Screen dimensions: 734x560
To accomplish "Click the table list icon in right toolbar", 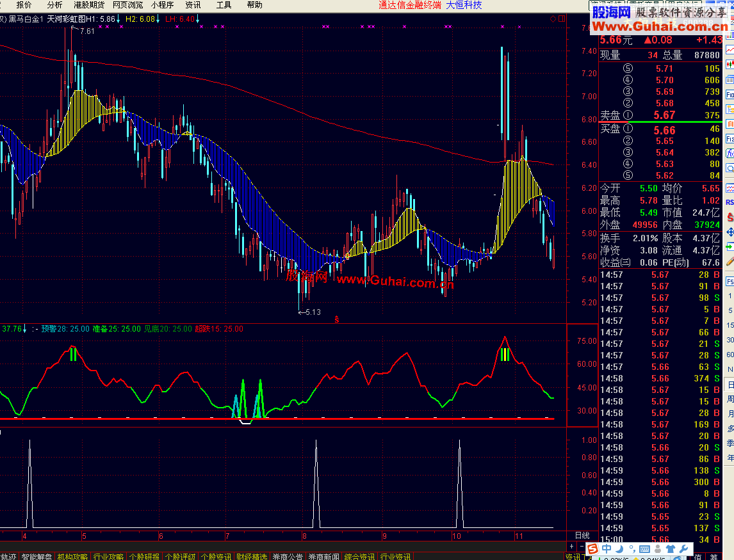I will pos(730,79).
